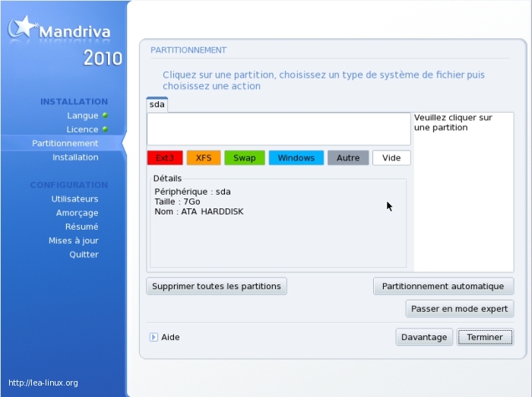Viewport: 532px width, 397px height.
Task: Pick the white Vide partition type
Action: 391,158
